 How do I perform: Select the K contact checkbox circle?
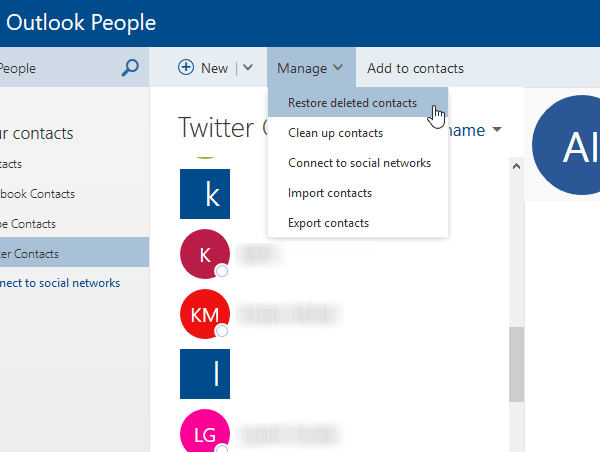tap(222, 271)
